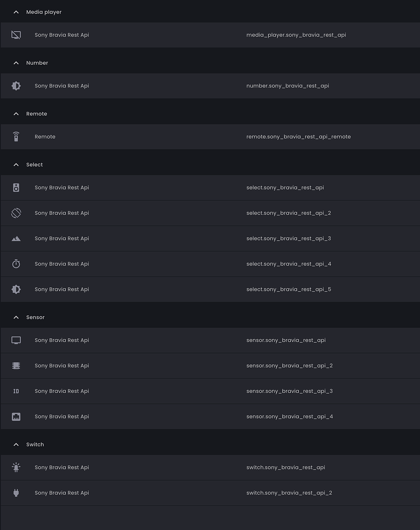Screen dimensions: 420x530
Task: Click the Number group heading
Action: pos(37,63)
